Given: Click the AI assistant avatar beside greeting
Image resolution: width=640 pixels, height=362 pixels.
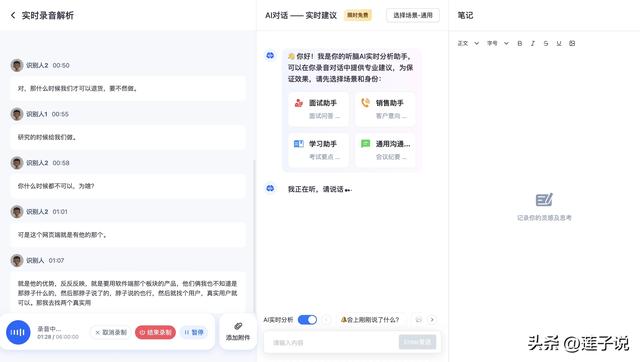Looking at the screenshot, I should tap(270, 56).
